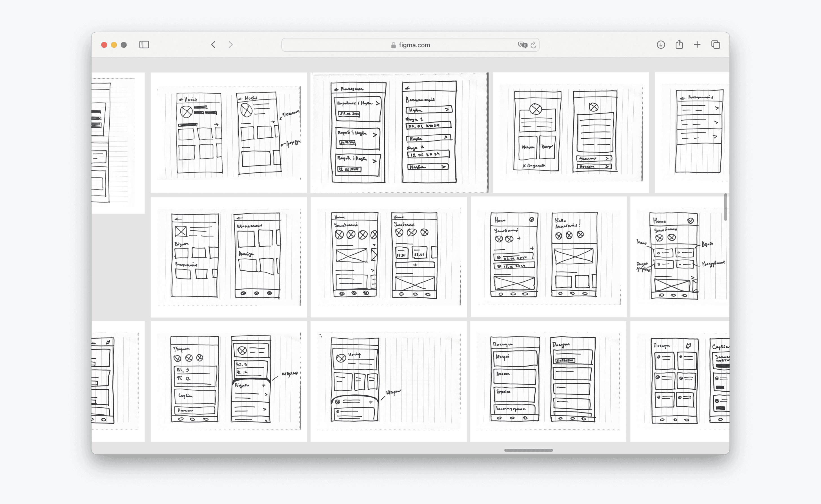Click the yellow minimize window button
Screen dimensions: 821x504
[x=114, y=45]
